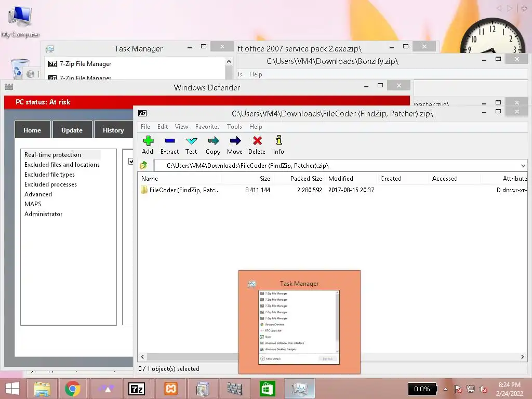Click the taskbar clock showing 8:24 PM

pyautogui.click(x=509, y=389)
